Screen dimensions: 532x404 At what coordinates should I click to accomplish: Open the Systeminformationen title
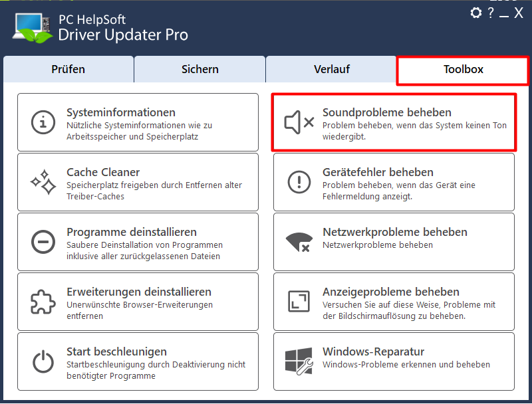coord(121,112)
